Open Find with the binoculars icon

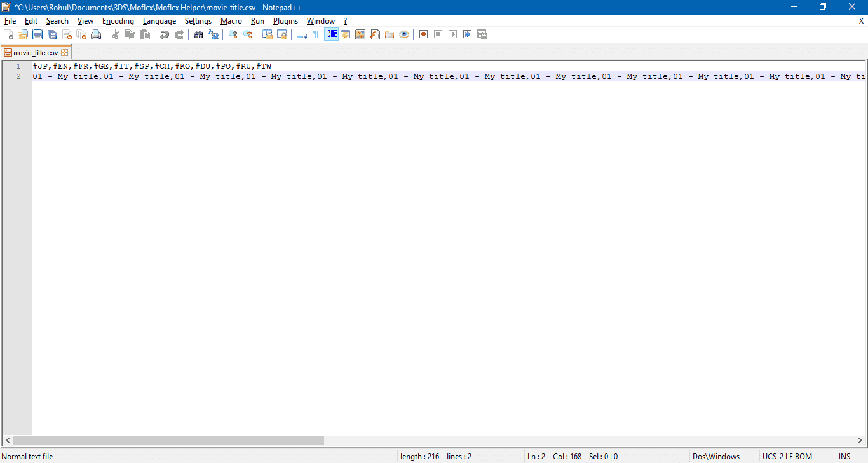199,34
